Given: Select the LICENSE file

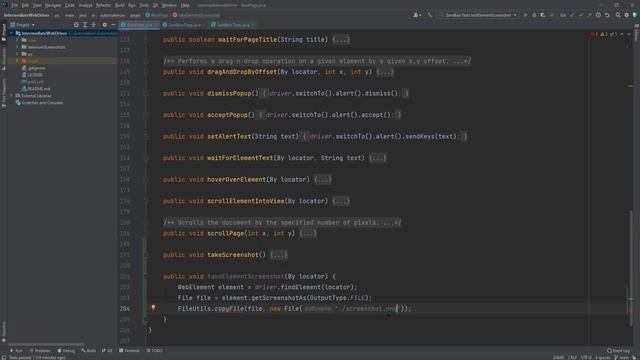Looking at the screenshot, I should pyautogui.click(x=32, y=75).
